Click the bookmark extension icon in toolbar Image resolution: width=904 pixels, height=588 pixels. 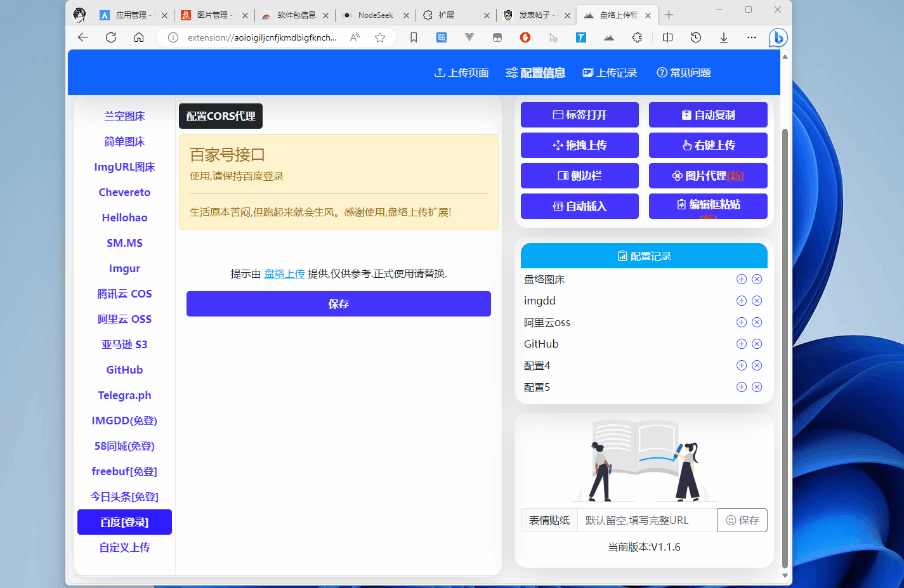click(414, 37)
